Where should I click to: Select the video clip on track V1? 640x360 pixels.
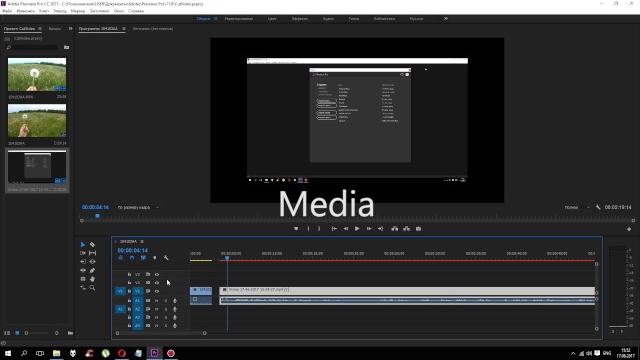pos(407,290)
